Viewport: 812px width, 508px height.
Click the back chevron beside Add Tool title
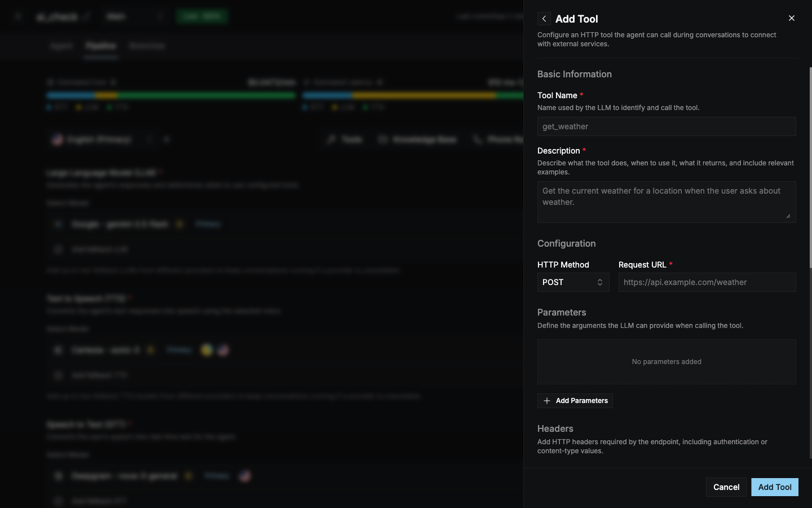(544, 19)
